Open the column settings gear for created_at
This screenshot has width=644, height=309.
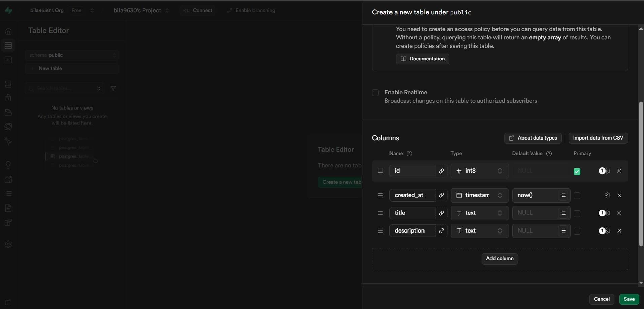607,195
